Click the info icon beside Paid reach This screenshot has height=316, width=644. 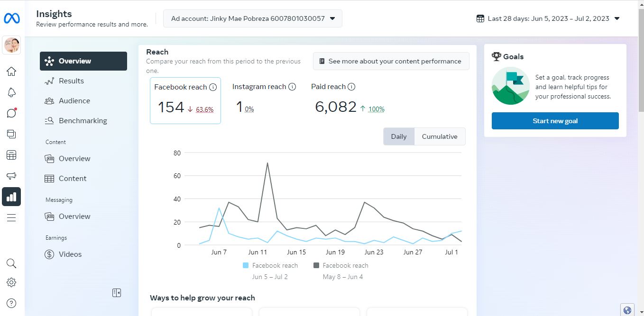351,87
